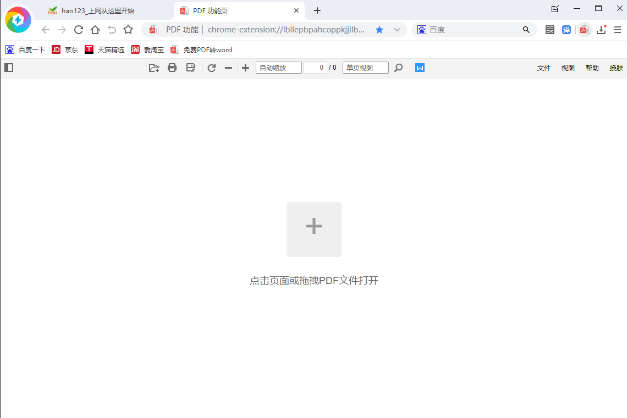The width and height of the screenshot is (627, 418).
Task: Expand the single page view dropdown
Action: [x=365, y=68]
